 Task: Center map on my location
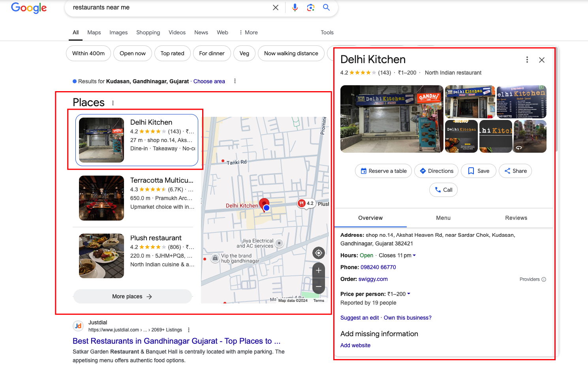coord(319,253)
